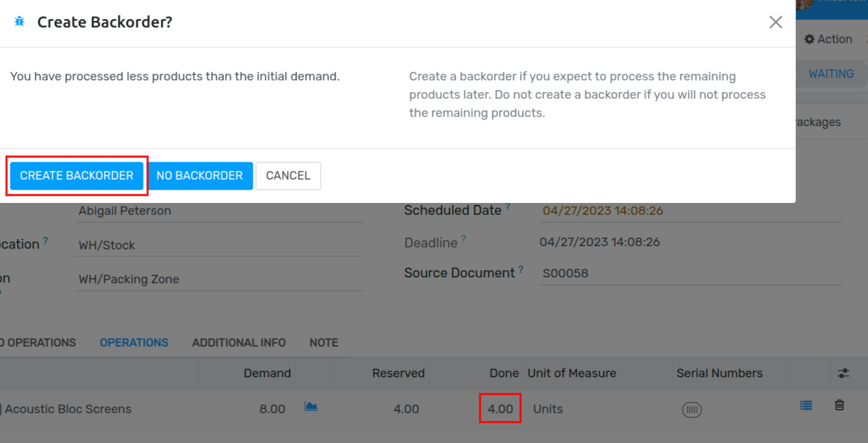Switch to the Operations tab
Image resolution: width=868 pixels, height=443 pixels.
(x=134, y=343)
